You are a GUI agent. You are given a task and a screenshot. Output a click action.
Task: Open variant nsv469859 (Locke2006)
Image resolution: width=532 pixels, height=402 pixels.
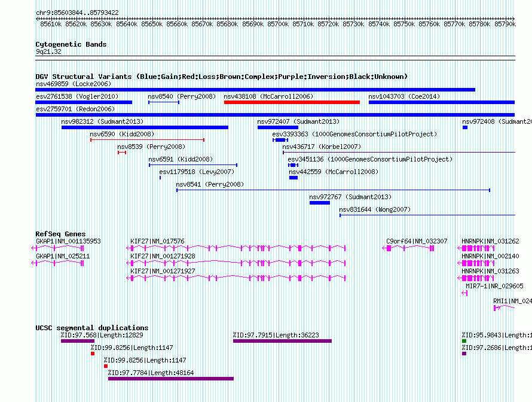pyautogui.click(x=74, y=84)
